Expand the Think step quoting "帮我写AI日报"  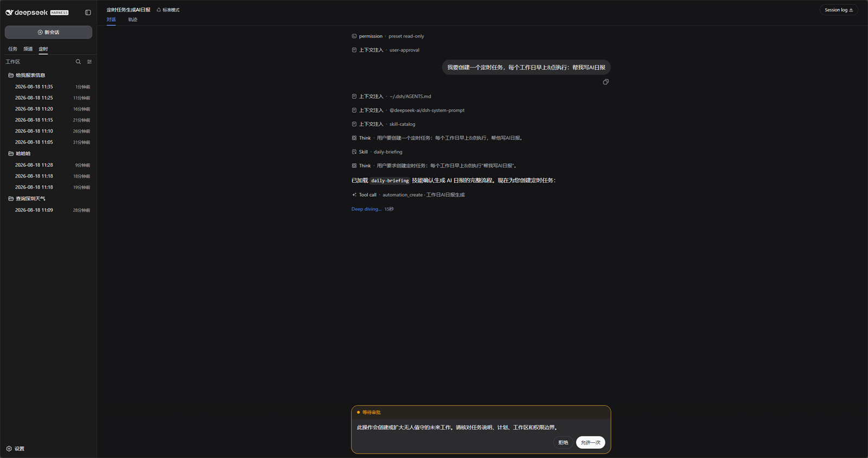[434, 166]
